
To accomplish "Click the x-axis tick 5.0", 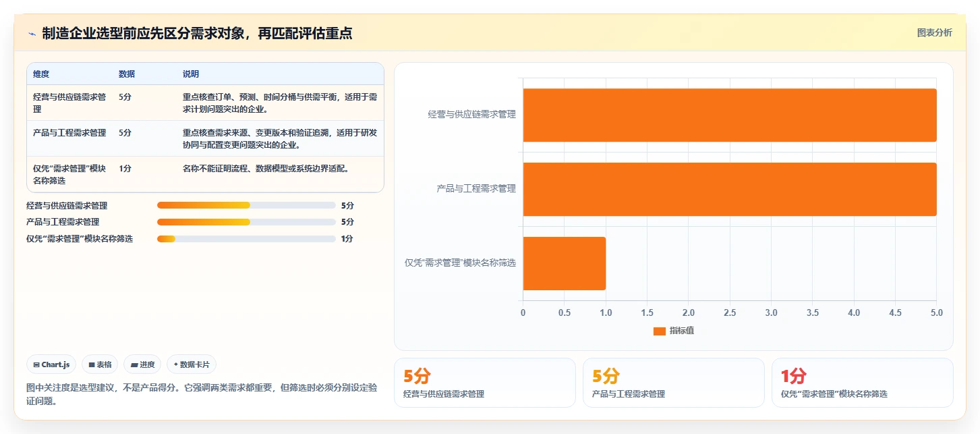I will tap(937, 313).
